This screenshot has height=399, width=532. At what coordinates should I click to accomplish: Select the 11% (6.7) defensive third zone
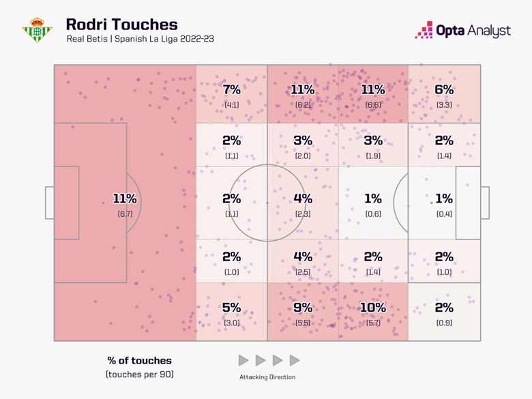(125, 203)
